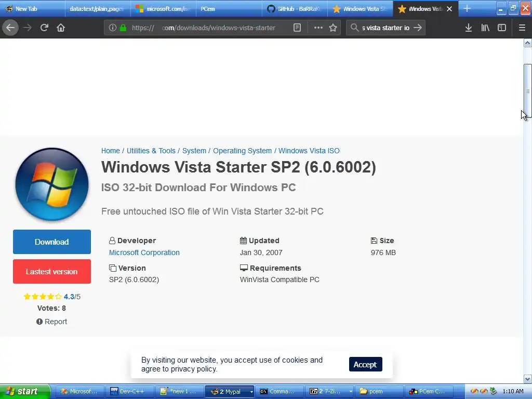
Task: Expand the 2 7-Zip taskbar group
Action: pos(329,392)
